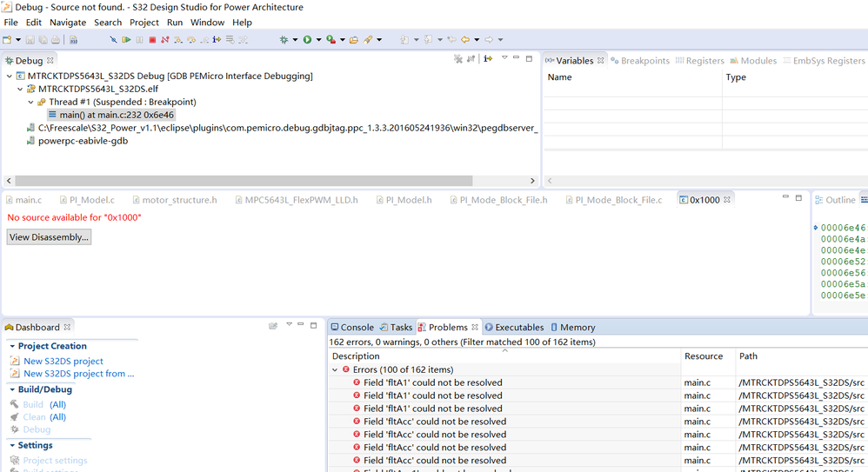Click the View Disassembly button
Viewport: 868px width, 472px height.
coord(49,236)
